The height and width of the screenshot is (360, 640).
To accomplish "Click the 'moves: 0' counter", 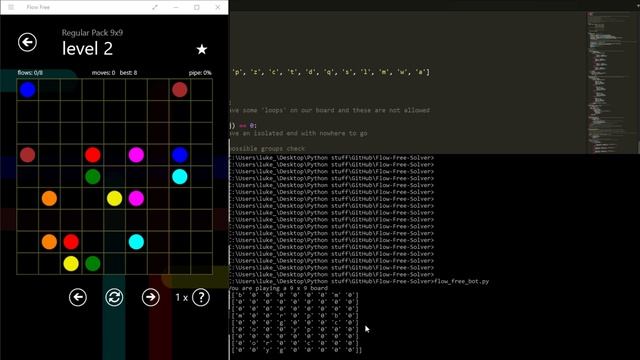I will [x=103, y=73].
